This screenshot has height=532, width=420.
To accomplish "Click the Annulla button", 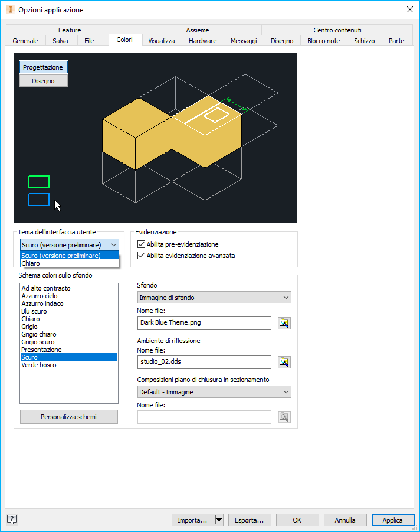I will pos(345,520).
